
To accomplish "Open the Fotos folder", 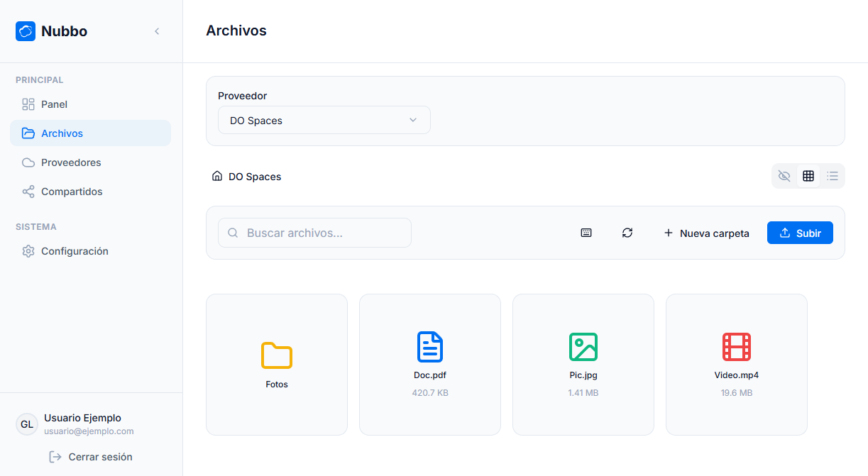I will click(277, 364).
